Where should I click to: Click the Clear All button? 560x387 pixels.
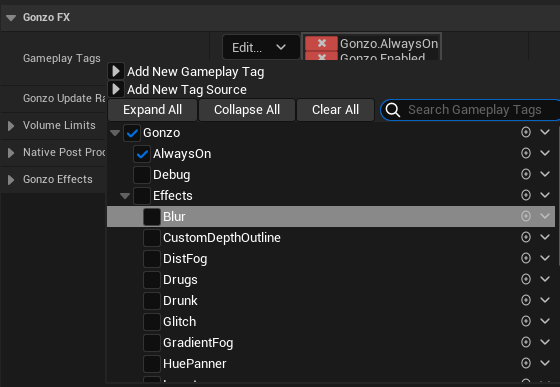pyautogui.click(x=335, y=110)
